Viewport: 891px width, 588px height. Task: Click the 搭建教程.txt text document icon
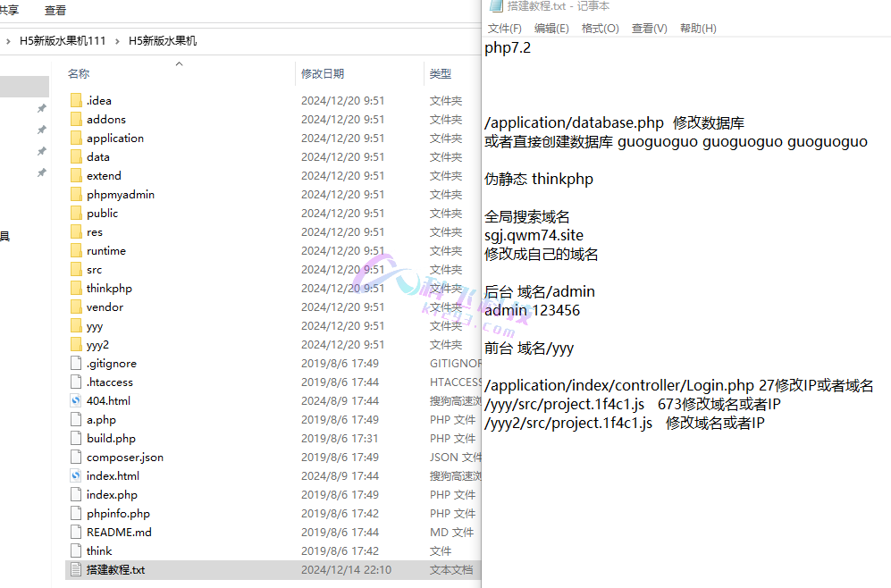tap(76, 569)
